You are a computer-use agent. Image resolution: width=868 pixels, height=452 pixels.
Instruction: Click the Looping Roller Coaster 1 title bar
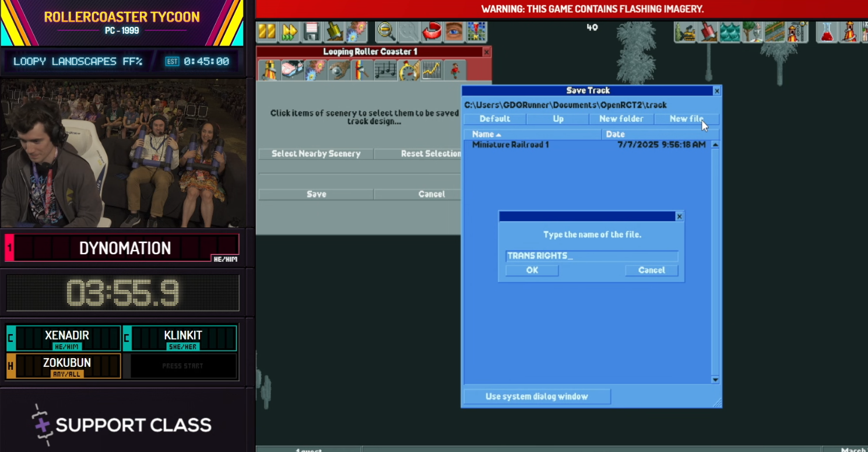pos(370,52)
